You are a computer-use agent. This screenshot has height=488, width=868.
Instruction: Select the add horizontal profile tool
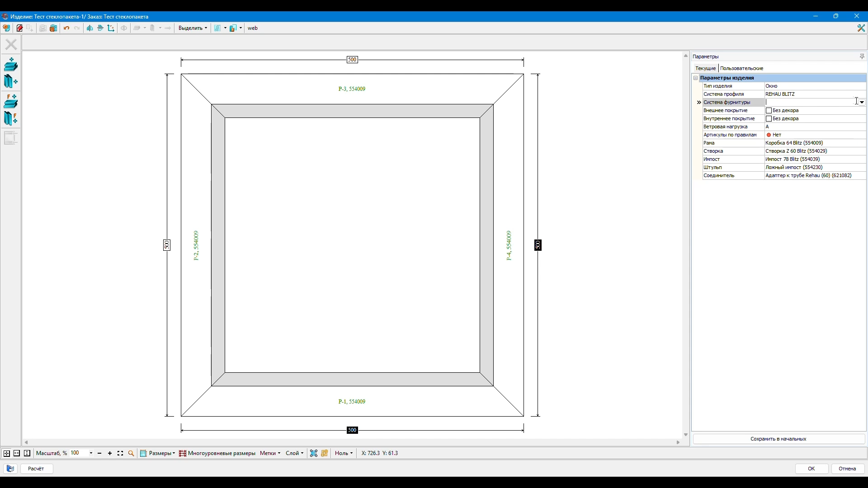(x=11, y=65)
